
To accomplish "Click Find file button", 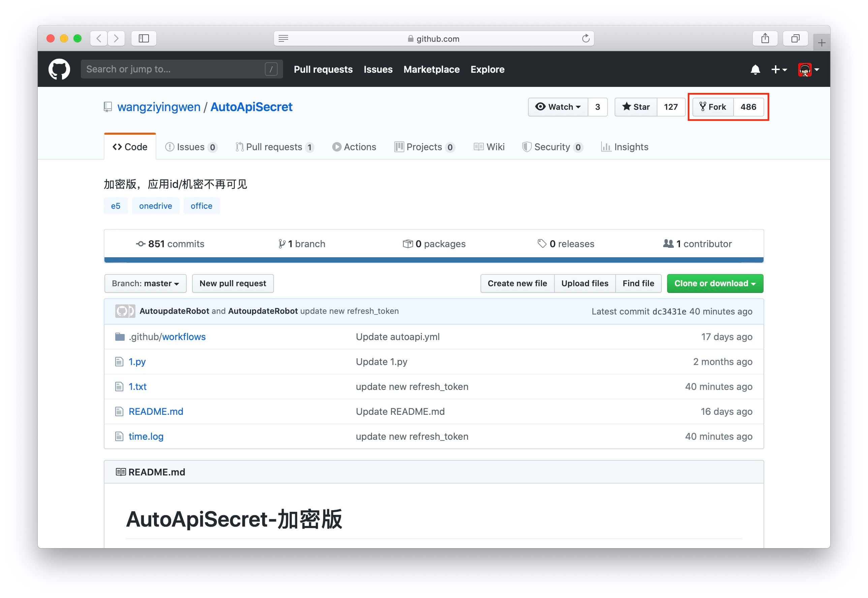I will [638, 284].
